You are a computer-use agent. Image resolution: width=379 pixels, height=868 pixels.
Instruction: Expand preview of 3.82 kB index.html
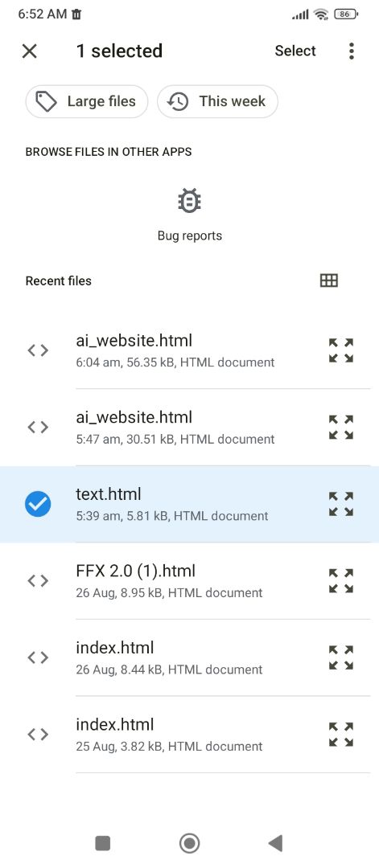(341, 735)
